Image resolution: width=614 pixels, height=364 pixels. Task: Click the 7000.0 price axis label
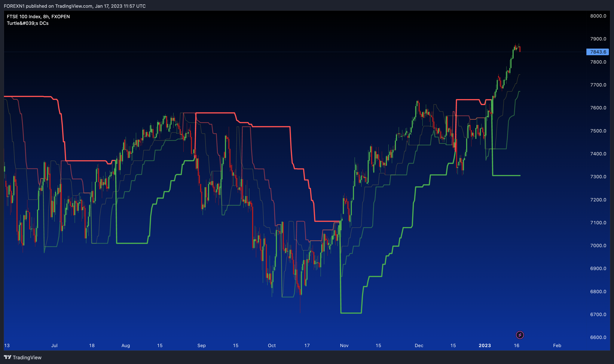click(x=598, y=245)
